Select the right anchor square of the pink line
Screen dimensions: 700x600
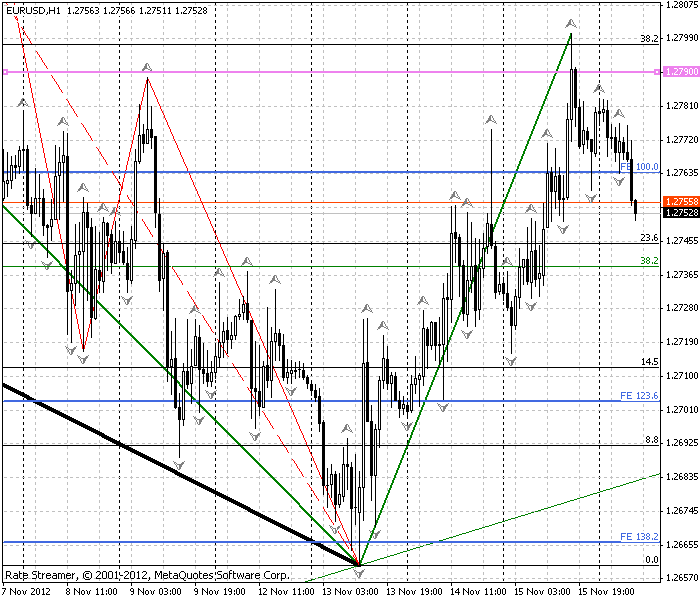click(657, 72)
